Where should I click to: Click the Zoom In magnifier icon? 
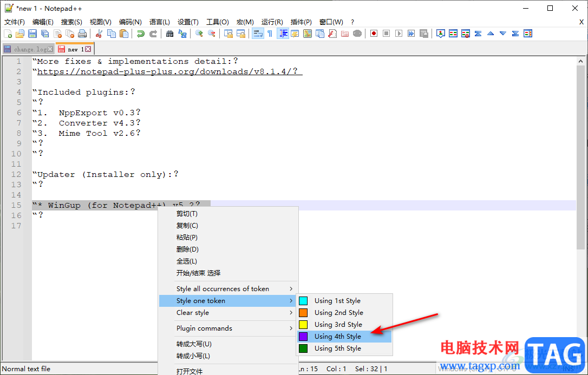click(199, 34)
